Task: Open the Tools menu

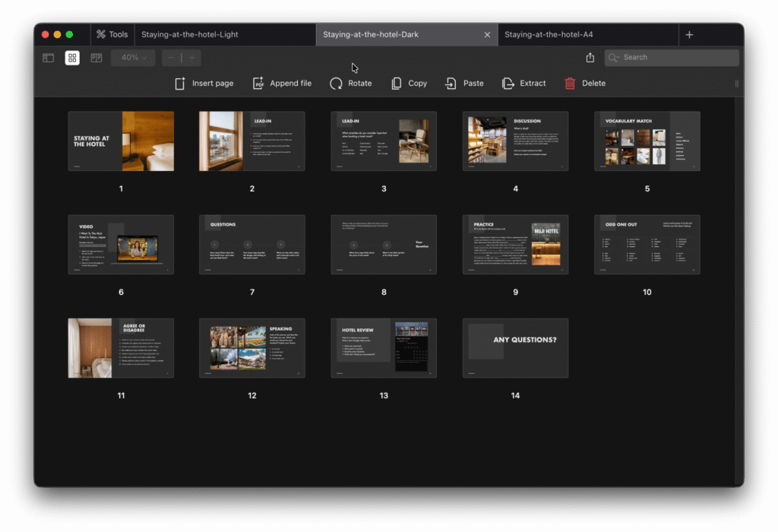Action: (x=111, y=34)
